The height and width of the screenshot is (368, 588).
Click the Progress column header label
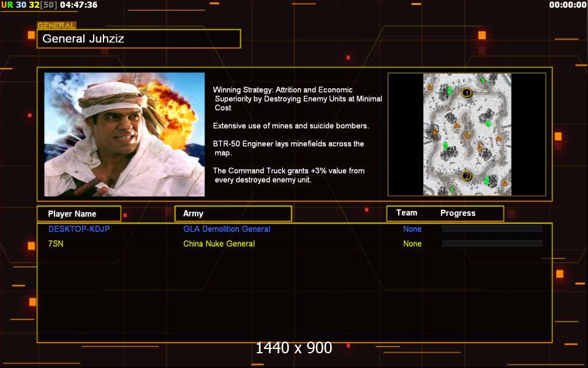[458, 213]
